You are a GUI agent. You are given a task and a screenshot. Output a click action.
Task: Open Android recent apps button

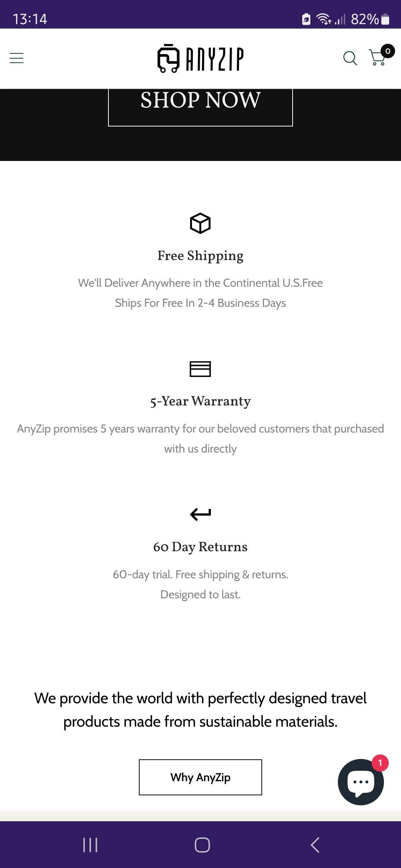[90, 845]
